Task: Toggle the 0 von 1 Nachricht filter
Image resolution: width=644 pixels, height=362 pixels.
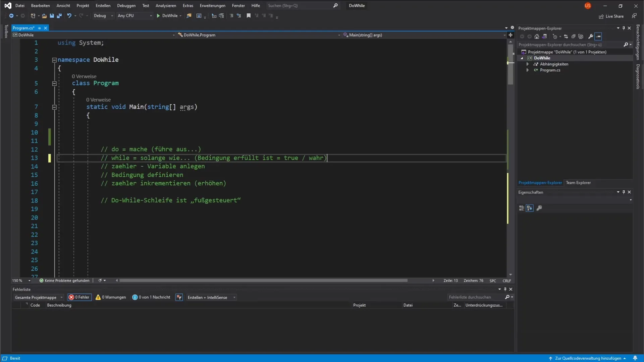Action: tap(151, 297)
